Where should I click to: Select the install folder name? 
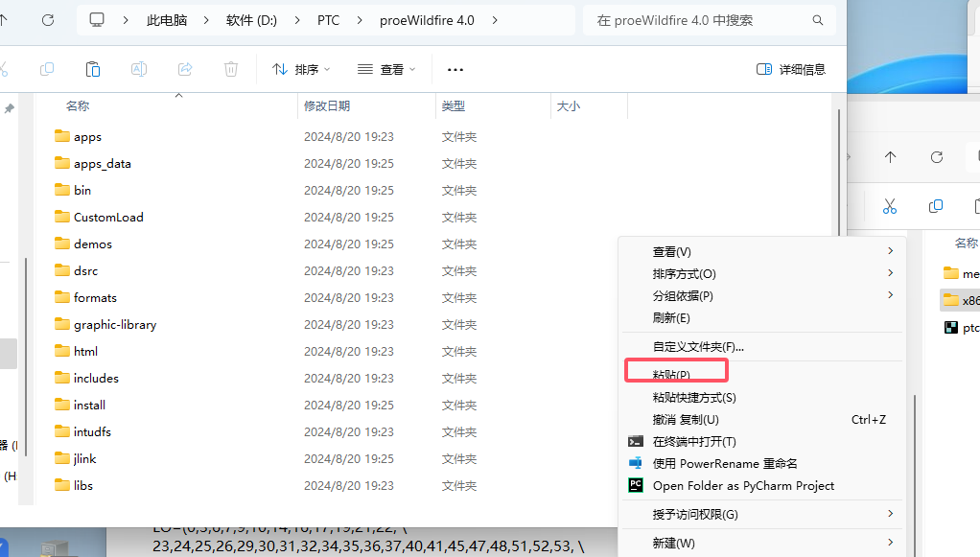(x=89, y=406)
